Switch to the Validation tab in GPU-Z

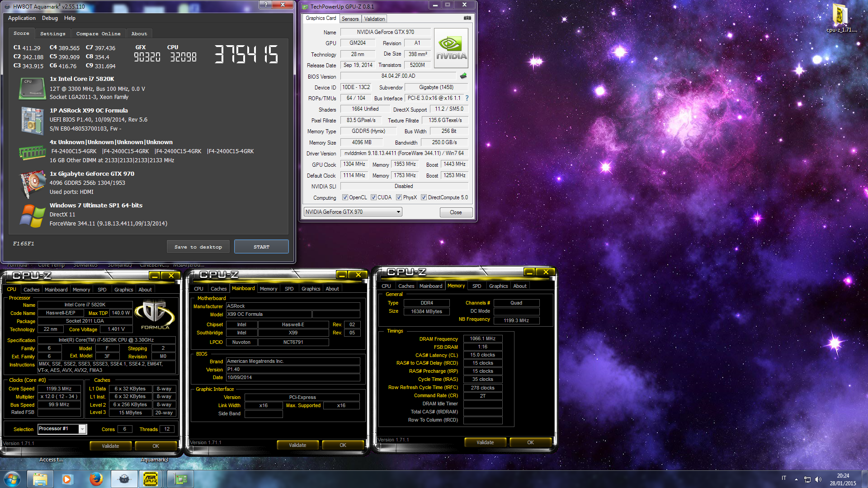374,19
